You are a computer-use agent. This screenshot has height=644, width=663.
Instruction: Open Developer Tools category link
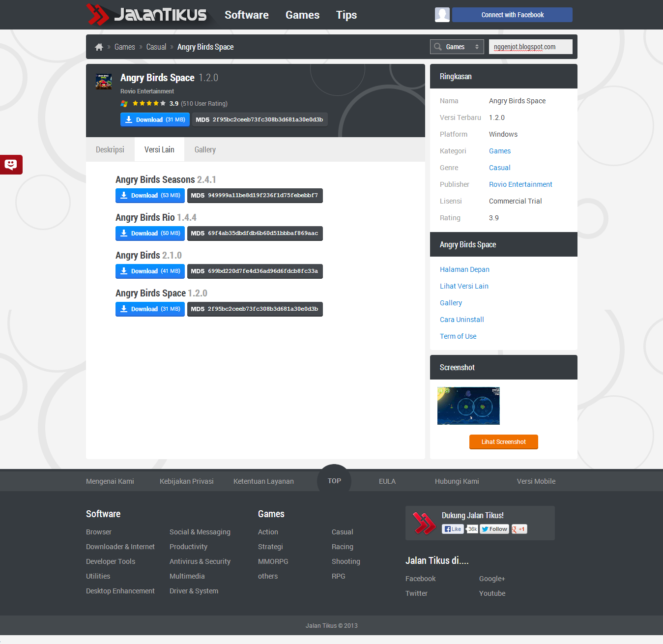click(111, 561)
